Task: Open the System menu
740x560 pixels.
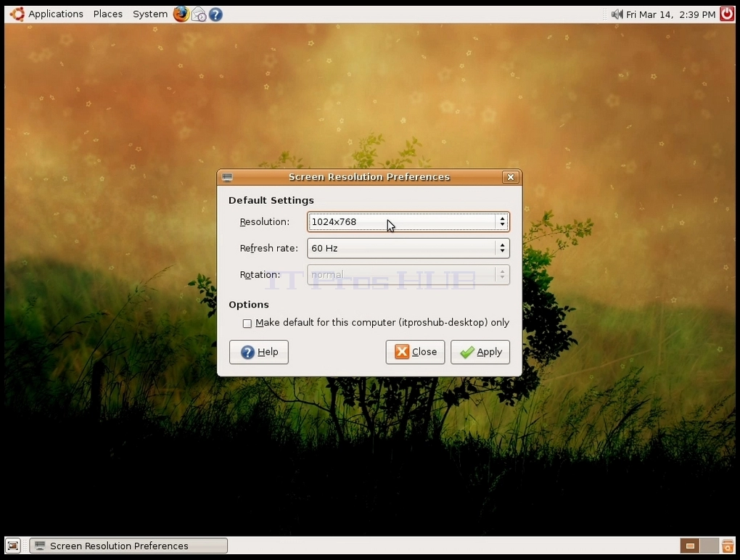Action: pos(150,15)
